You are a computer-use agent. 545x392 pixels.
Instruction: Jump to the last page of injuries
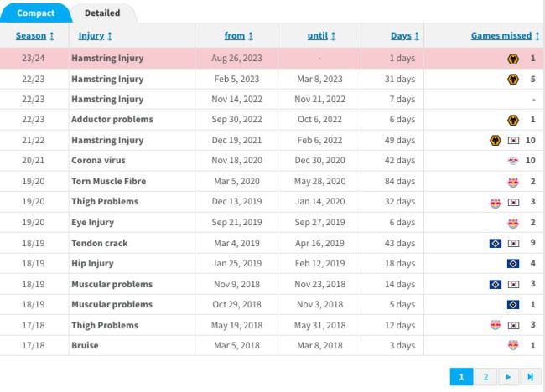tap(530, 377)
